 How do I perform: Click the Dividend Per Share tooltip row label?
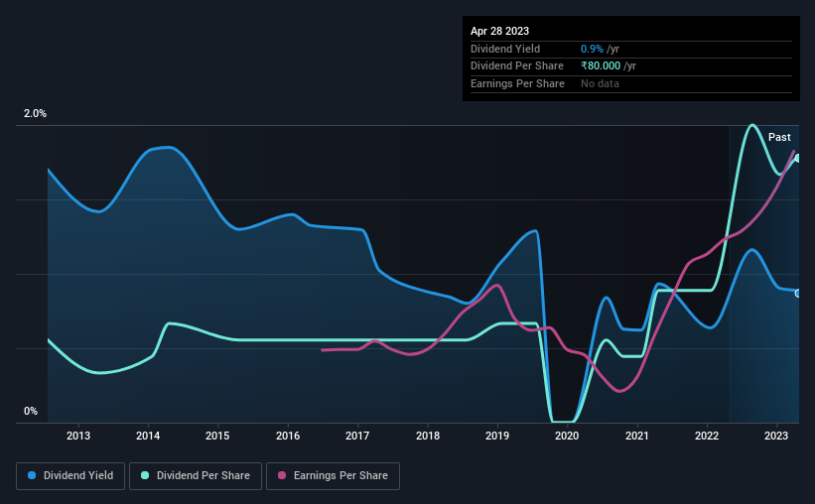click(516, 66)
